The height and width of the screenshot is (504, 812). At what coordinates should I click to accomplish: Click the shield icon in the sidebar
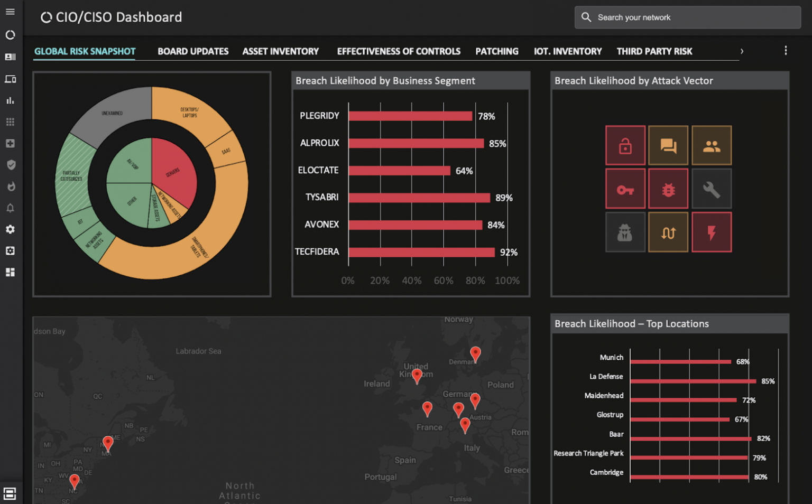pyautogui.click(x=10, y=164)
